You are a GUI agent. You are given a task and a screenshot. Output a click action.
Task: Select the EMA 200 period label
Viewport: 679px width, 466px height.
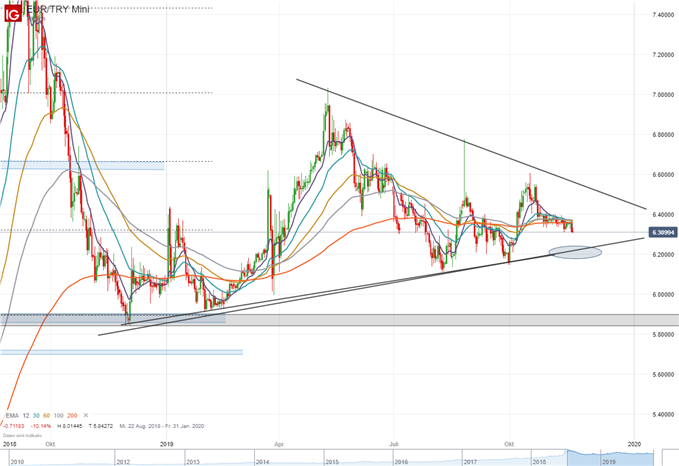[72, 415]
